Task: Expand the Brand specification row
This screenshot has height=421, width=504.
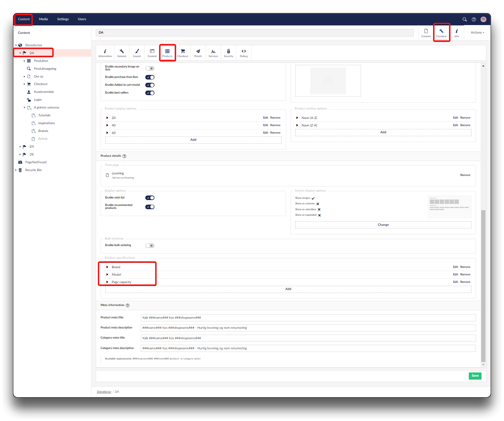Action: click(107, 267)
